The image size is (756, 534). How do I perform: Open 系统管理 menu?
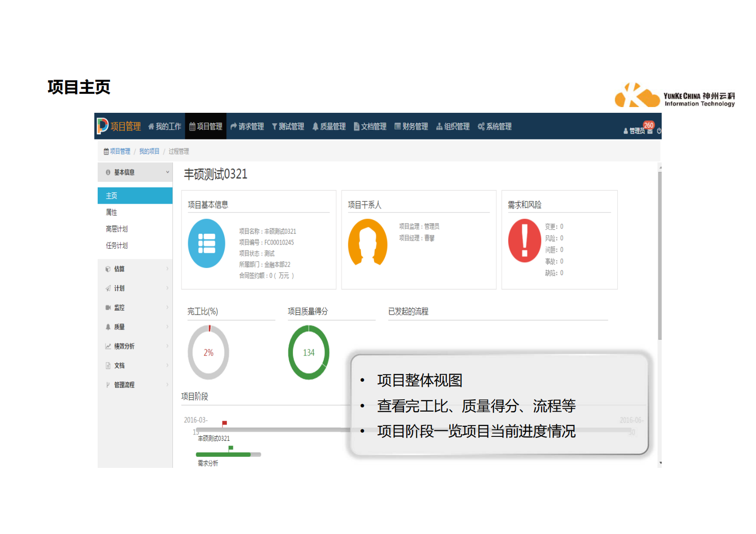coord(495,127)
